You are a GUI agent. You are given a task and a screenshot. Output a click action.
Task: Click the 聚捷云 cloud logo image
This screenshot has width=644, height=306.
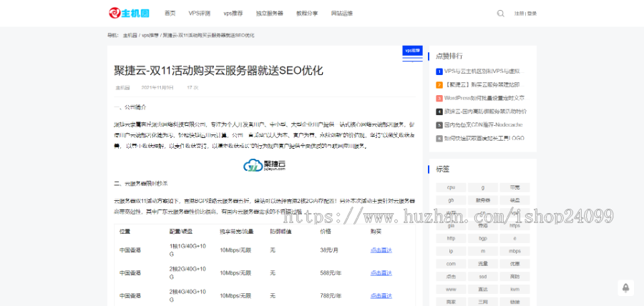[265, 165]
